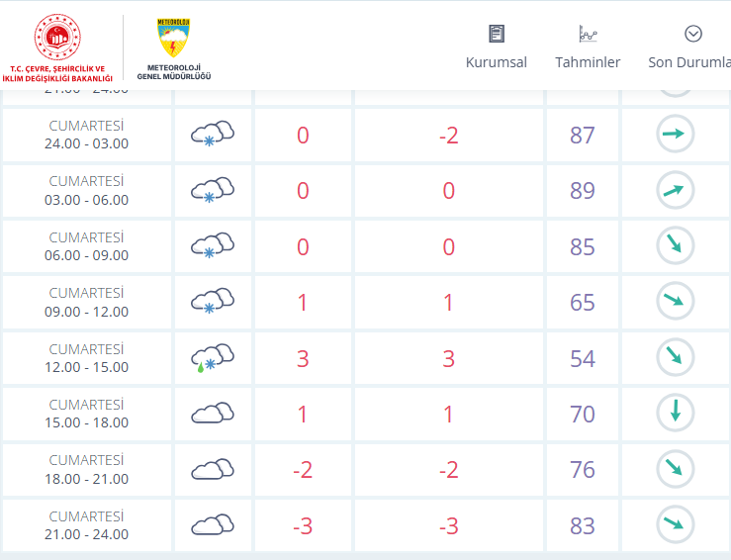Click humidity value 54 in the table
The width and height of the screenshot is (731, 560).
click(583, 358)
